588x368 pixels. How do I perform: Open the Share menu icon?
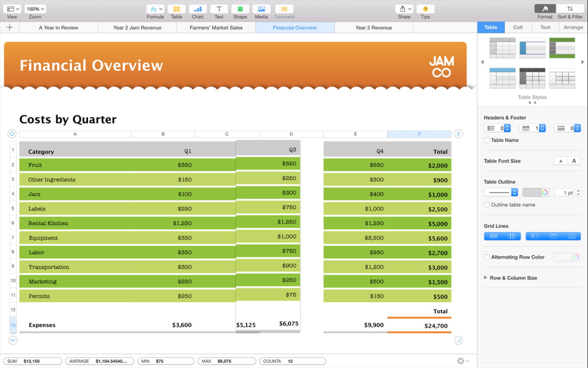(404, 9)
